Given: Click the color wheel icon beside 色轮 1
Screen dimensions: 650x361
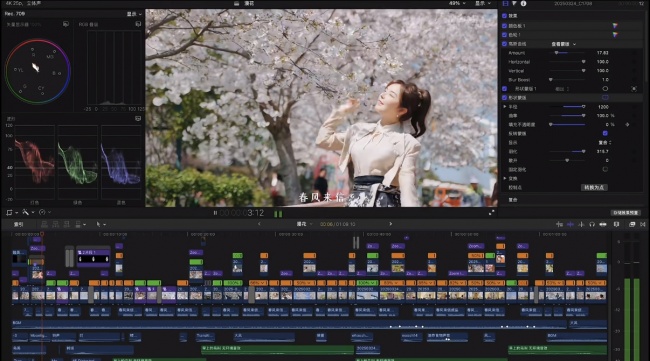Looking at the screenshot, I should click(615, 35).
